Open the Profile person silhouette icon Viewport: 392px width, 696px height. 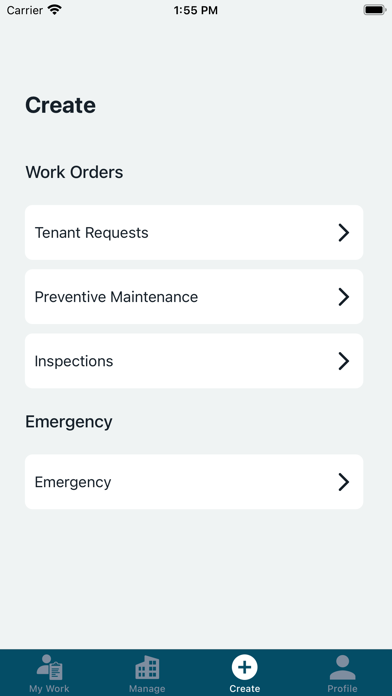click(342, 667)
